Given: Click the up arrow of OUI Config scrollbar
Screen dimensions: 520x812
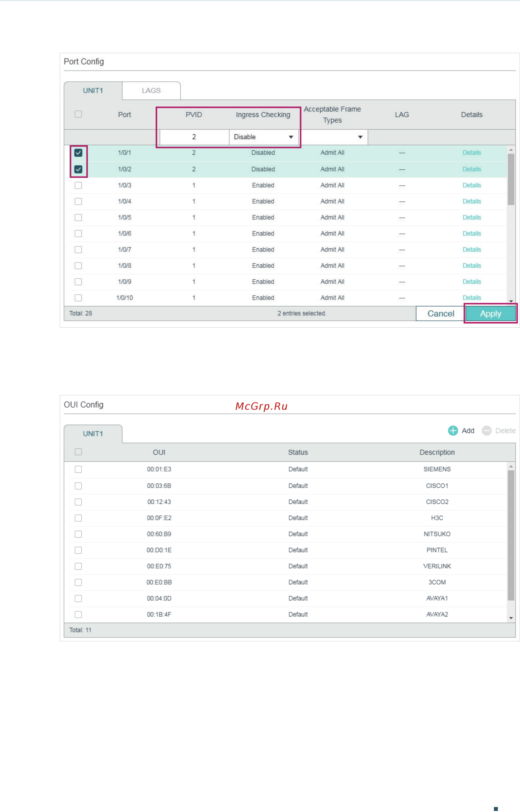Looking at the screenshot, I should pos(511,466).
